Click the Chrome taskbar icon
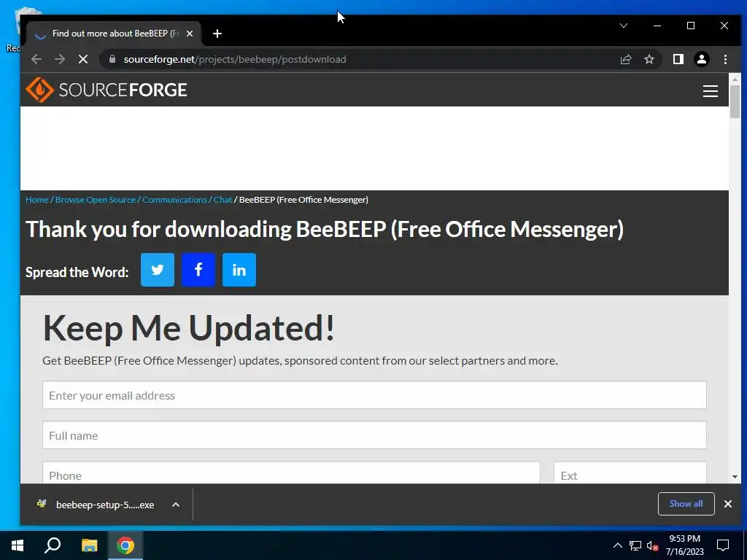This screenshot has height=560, width=747. click(125, 545)
